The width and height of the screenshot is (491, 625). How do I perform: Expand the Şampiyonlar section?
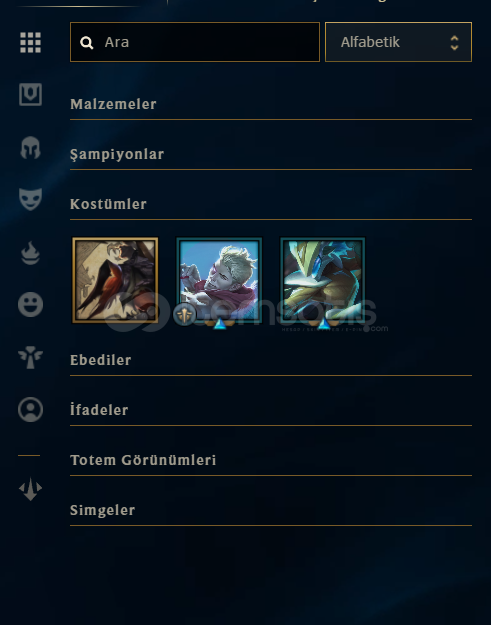271,154
